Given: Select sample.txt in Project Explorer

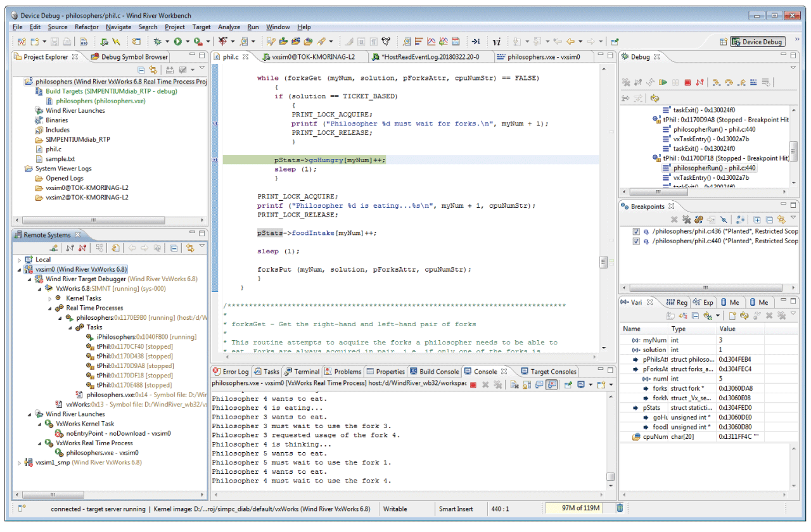Looking at the screenshot, I should [60, 159].
